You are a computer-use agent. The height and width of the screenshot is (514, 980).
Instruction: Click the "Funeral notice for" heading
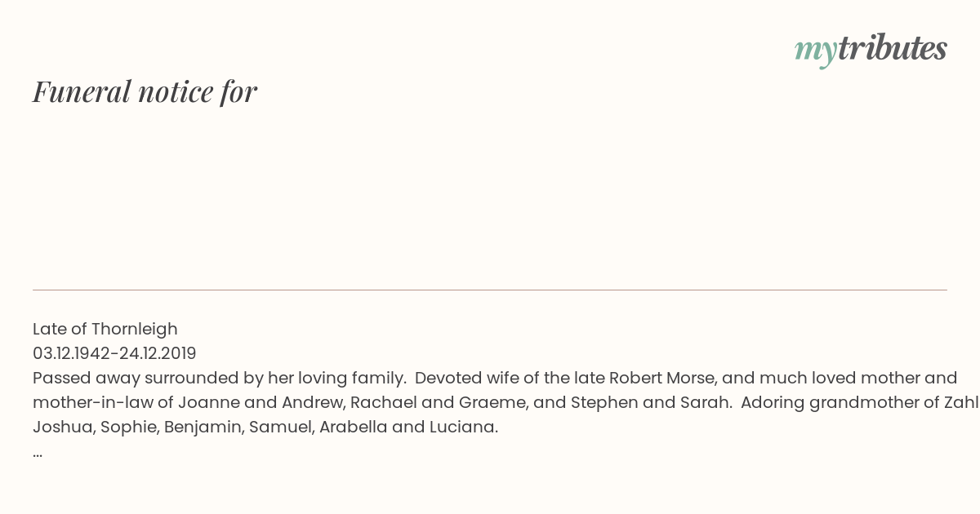tap(145, 91)
